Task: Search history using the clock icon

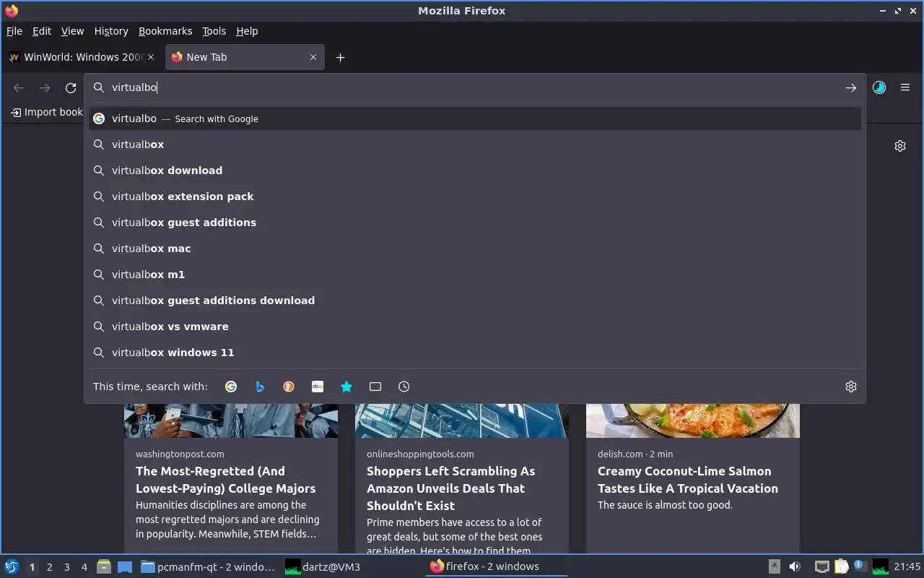Action: click(404, 387)
